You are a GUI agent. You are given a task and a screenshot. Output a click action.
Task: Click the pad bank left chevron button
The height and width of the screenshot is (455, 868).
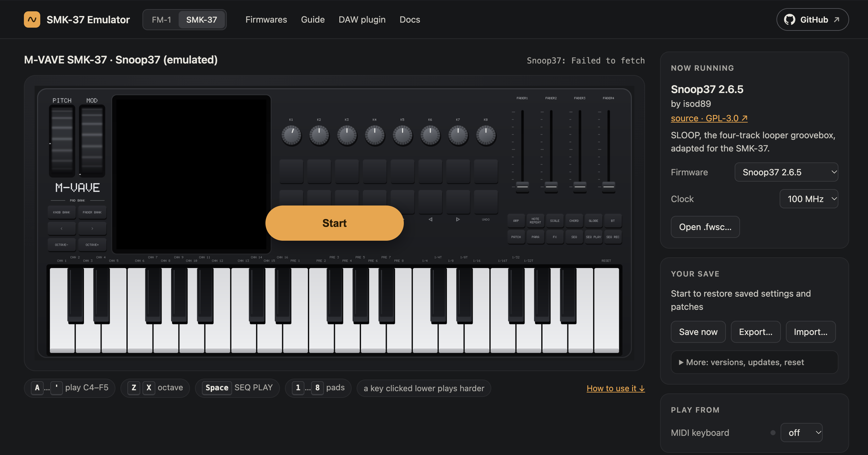(62, 229)
